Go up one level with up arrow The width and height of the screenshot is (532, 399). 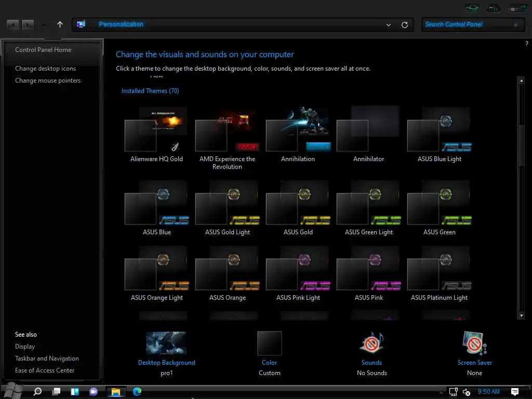coord(60,24)
